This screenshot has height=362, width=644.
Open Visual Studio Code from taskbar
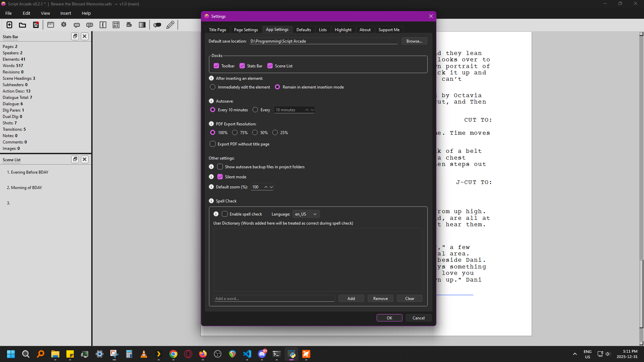pyautogui.click(x=247, y=354)
